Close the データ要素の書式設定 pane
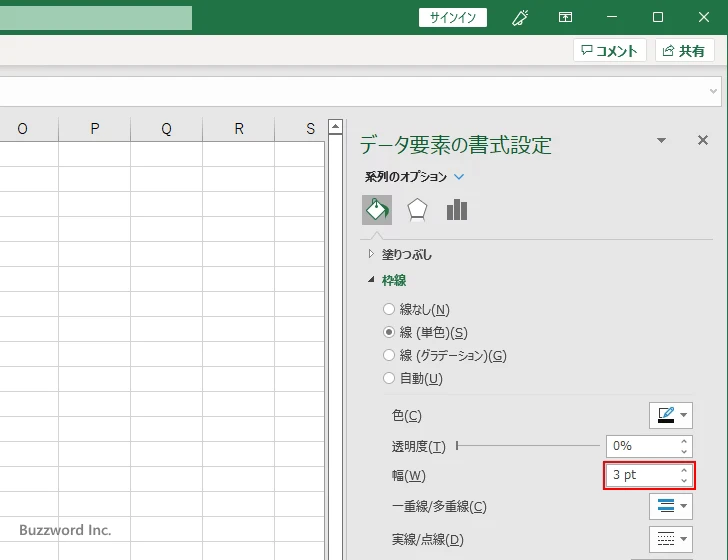 (702, 141)
